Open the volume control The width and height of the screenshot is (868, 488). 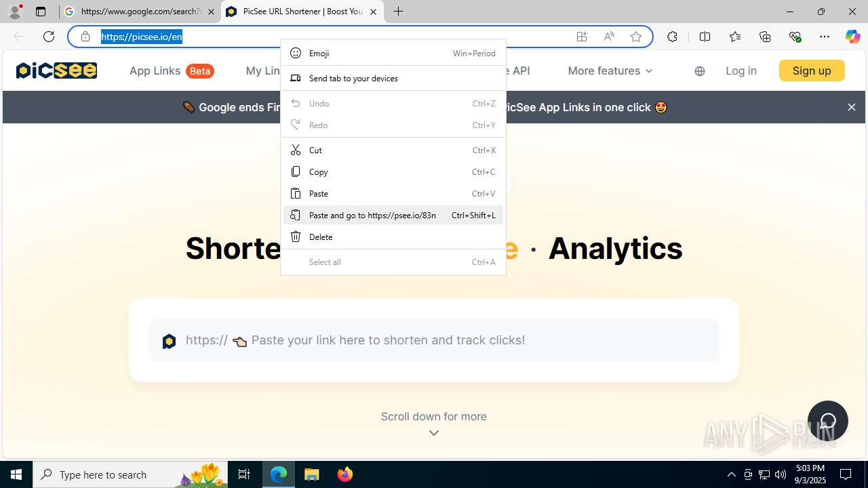coord(781,474)
